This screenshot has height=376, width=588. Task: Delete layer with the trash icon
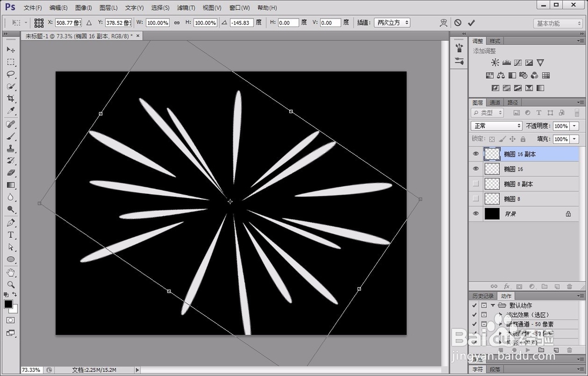[570, 287]
